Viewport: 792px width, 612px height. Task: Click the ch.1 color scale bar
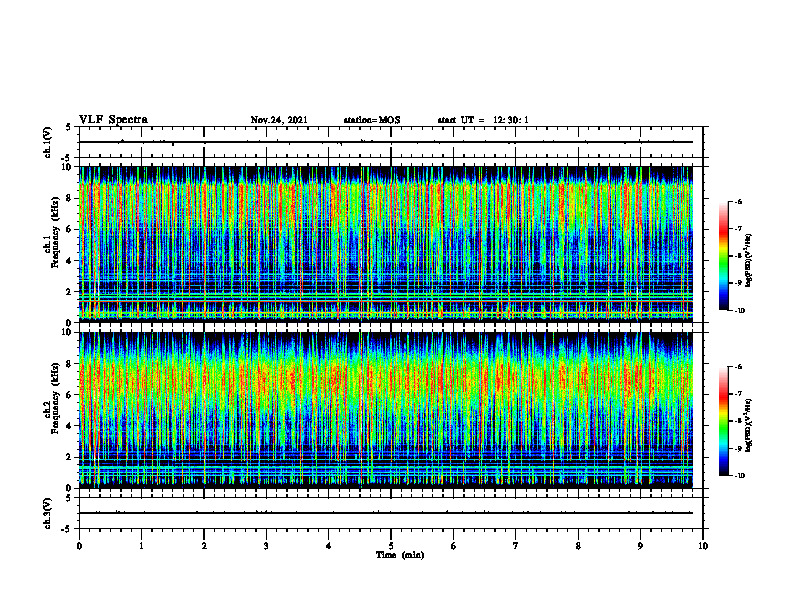click(723, 256)
